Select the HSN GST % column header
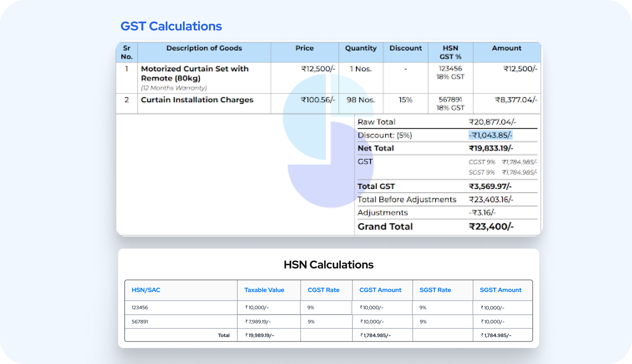The height and width of the screenshot is (364, 632). (450, 52)
